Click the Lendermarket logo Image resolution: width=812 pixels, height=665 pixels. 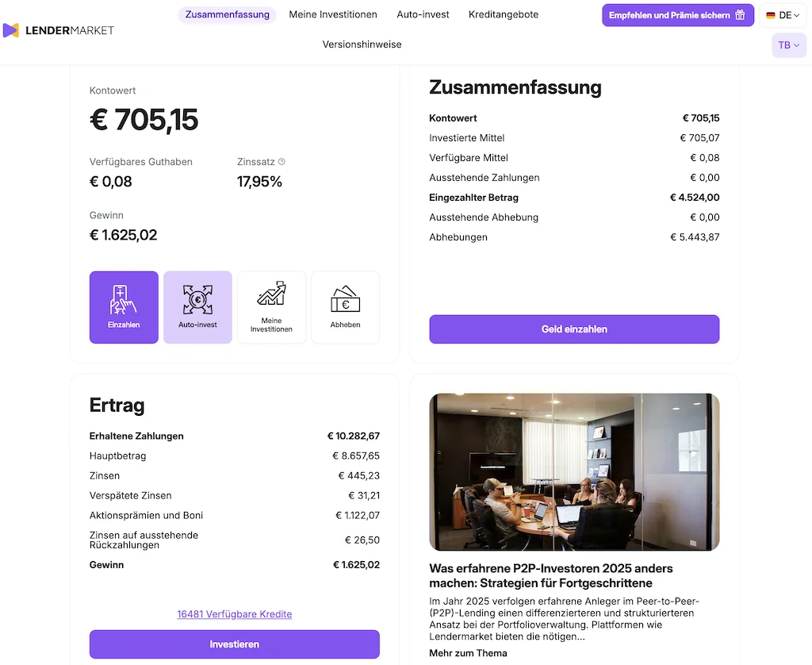coord(58,30)
